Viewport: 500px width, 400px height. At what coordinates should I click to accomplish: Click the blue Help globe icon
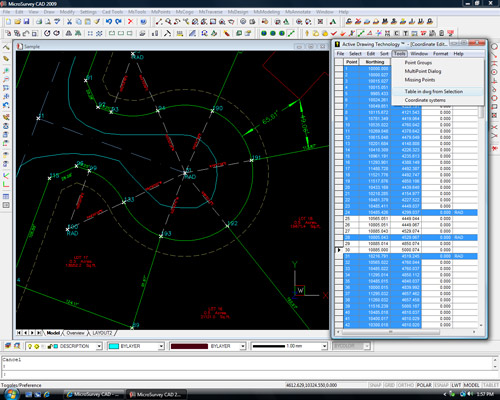143,22
